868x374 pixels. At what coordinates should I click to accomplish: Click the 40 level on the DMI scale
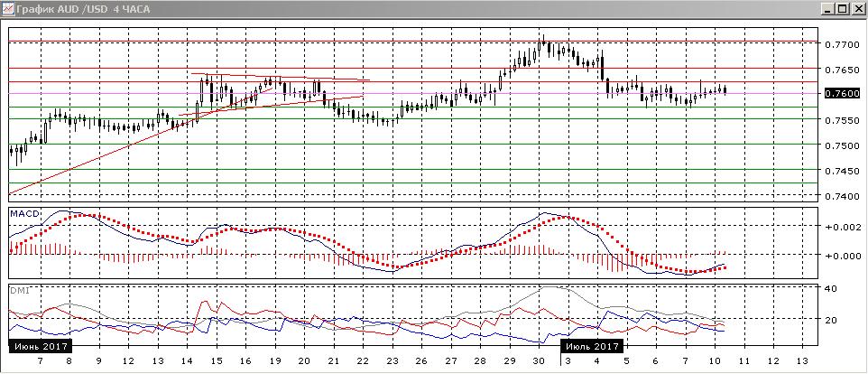[x=830, y=289]
